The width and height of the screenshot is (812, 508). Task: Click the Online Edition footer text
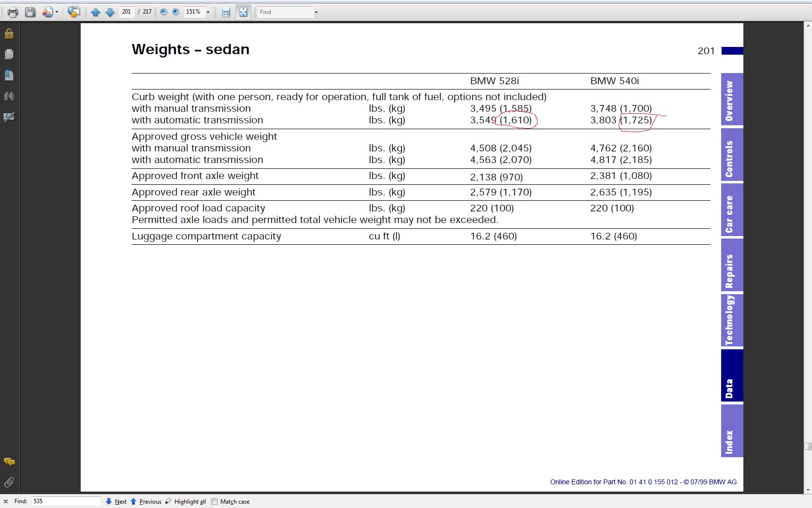[x=643, y=482]
